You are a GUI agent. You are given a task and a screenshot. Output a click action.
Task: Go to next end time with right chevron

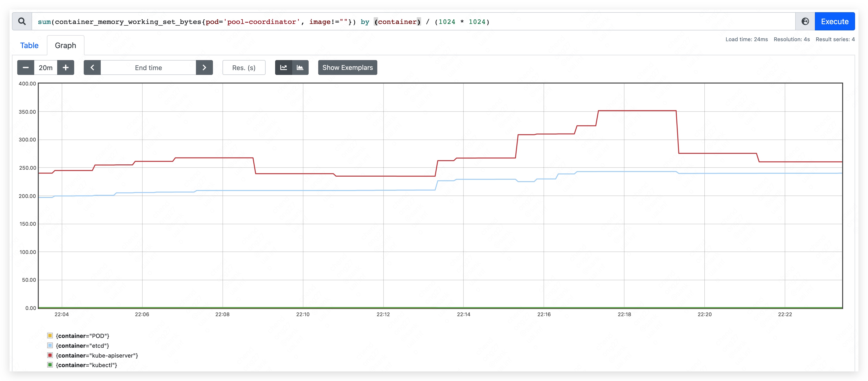point(204,67)
